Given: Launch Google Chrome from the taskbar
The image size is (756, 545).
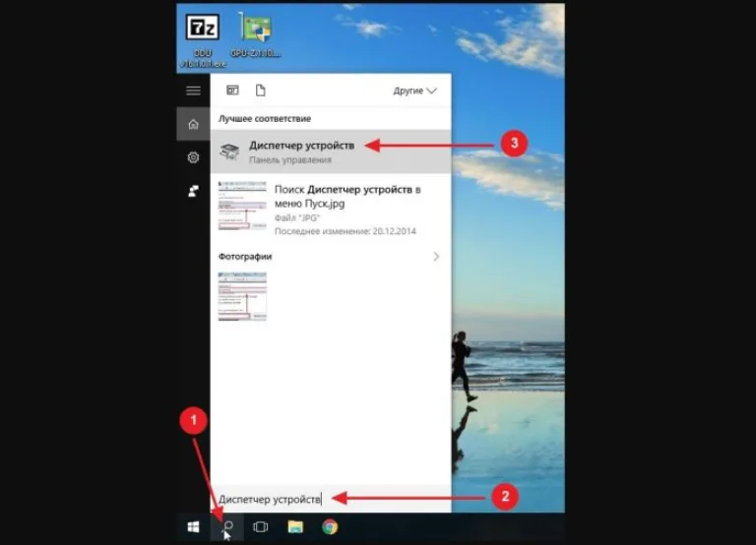Looking at the screenshot, I should tap(330, 527).
